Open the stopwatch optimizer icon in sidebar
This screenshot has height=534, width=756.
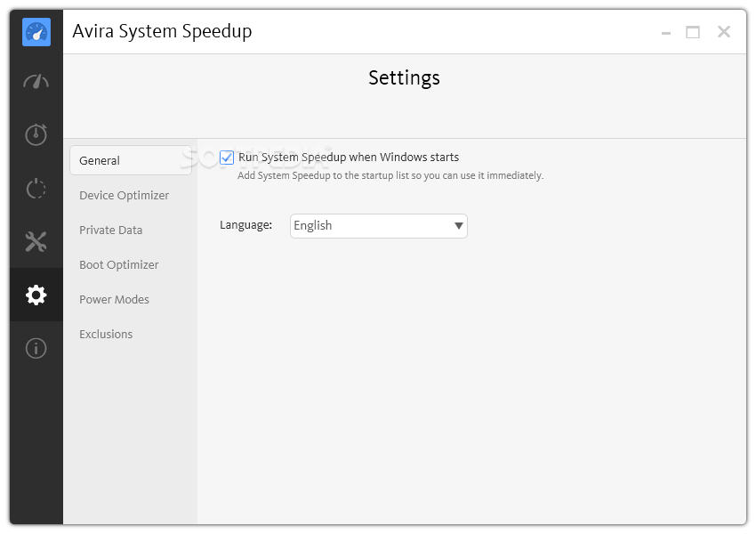tap(36, 134)
